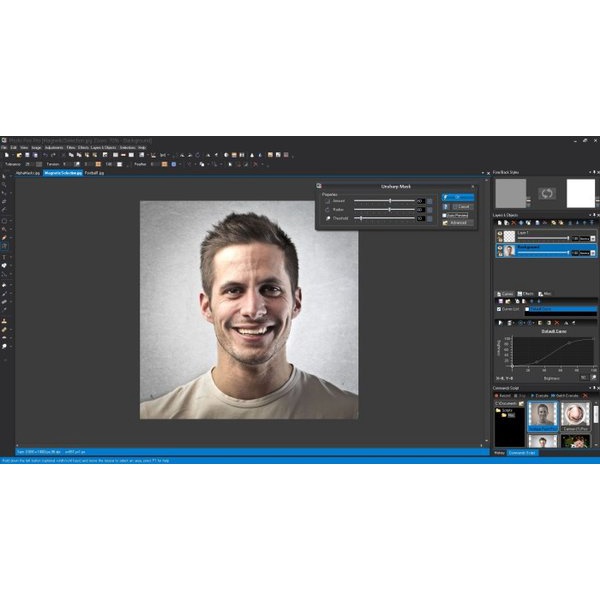600x600 pixels.
Task: Click the white background color swatch
Action: pyautogui.click(x=580, y=193)
